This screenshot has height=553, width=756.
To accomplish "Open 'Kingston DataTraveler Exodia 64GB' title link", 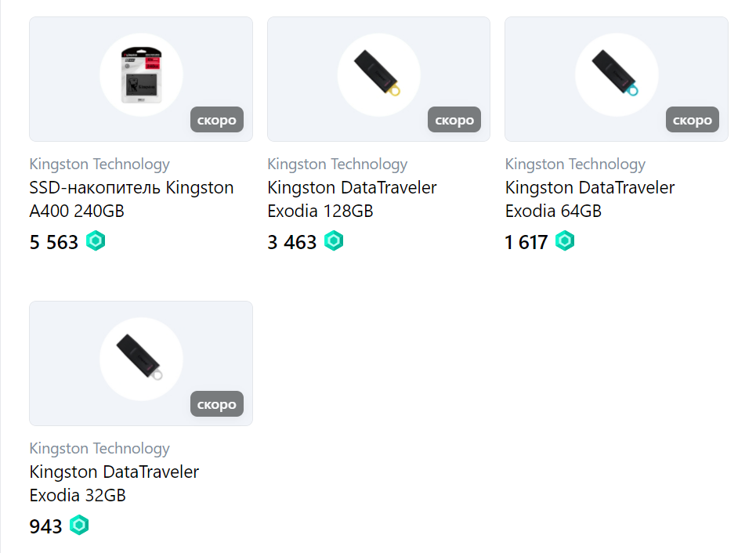I will tap(590, 199).
